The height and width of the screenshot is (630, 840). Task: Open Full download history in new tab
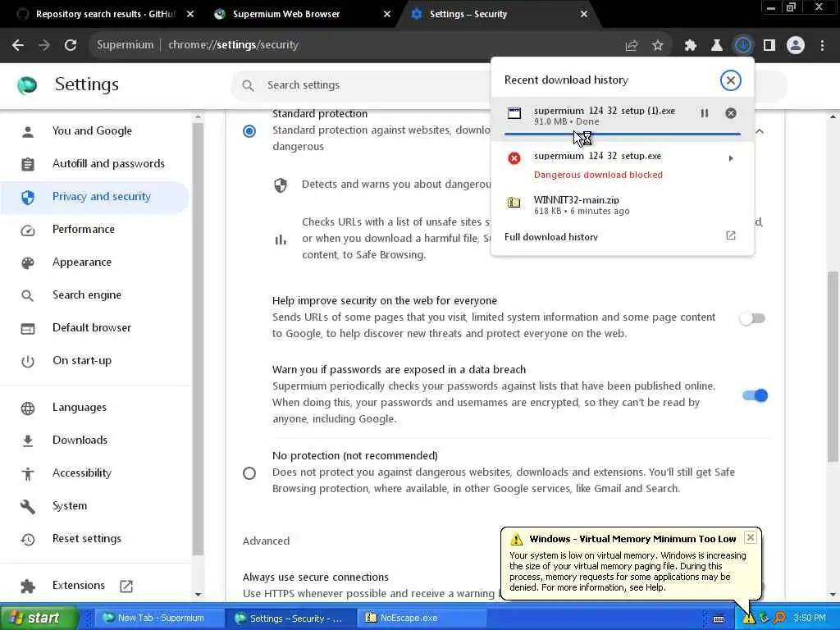pos(622,237)
